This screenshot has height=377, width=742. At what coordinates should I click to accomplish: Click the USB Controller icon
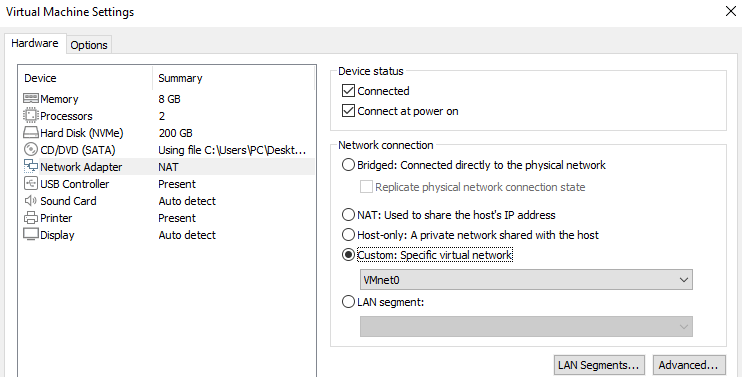31,184
